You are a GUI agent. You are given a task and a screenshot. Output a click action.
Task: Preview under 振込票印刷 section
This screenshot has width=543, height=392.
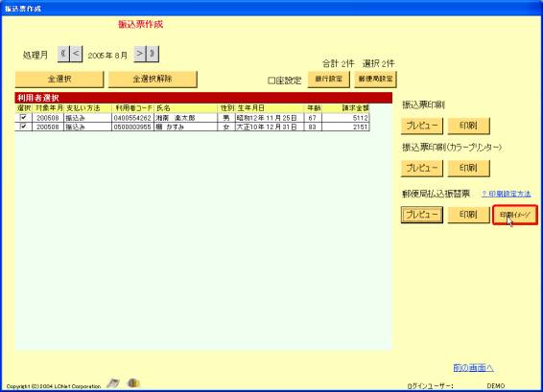click(x=422, y=126)
